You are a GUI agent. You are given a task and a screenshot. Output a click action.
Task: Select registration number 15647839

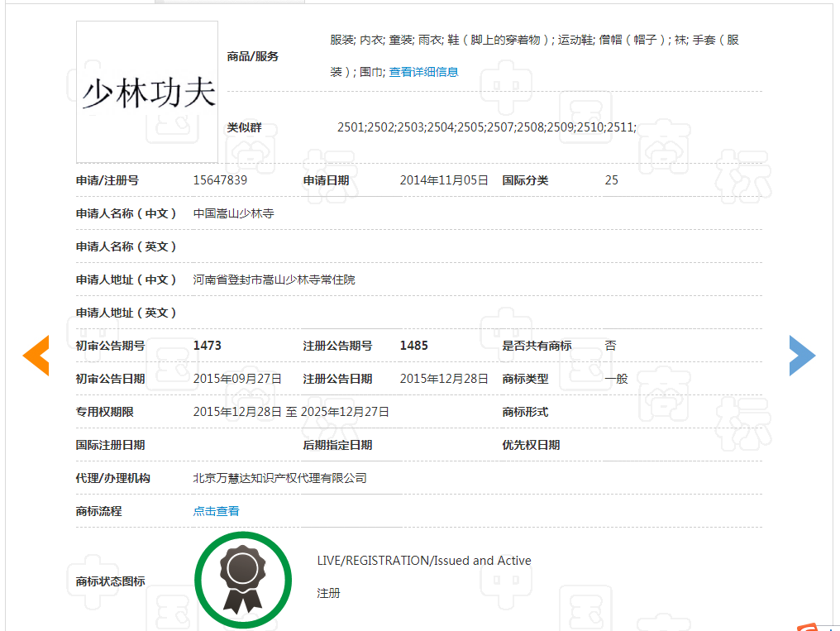point(220,180)
